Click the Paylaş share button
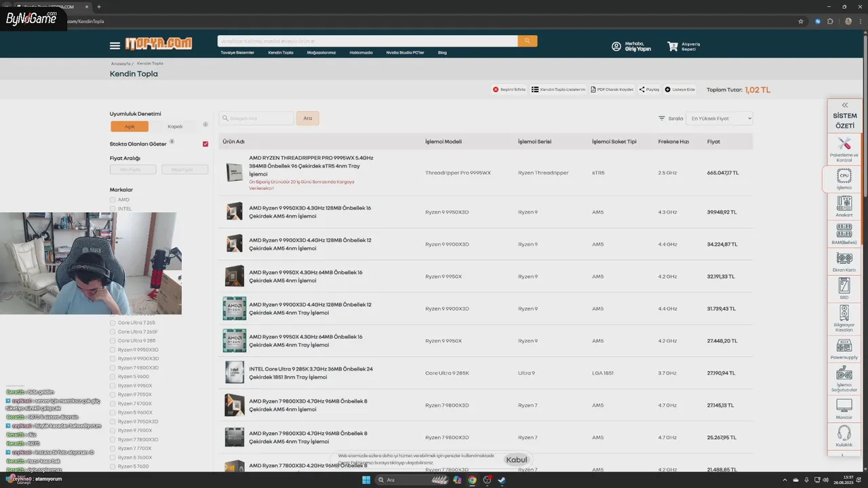 coord(649,89)
